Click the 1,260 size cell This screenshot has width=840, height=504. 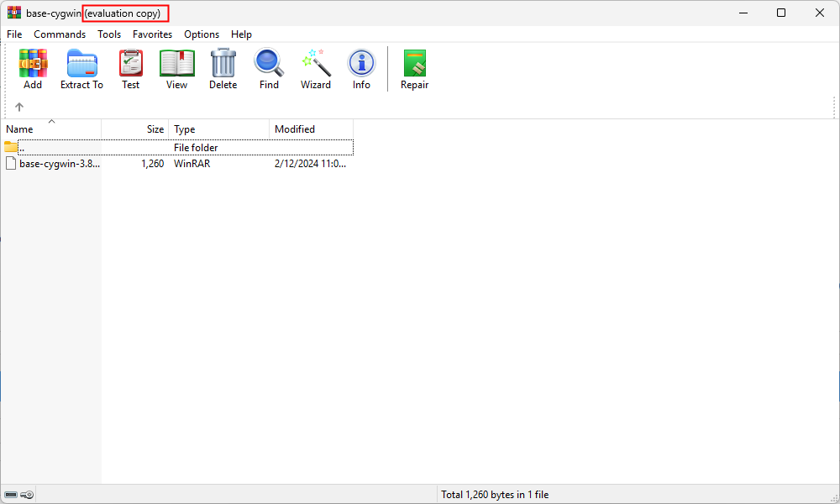[153, 163]
